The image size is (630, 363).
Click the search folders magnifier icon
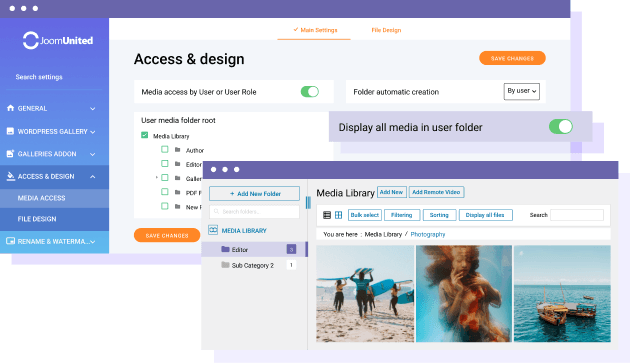tap(217, 211)
